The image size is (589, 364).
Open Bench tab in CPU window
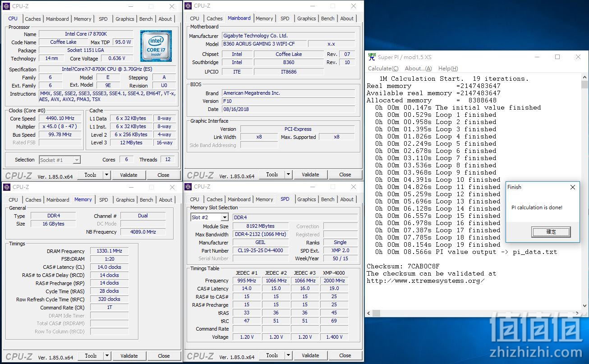click(146, 19)
